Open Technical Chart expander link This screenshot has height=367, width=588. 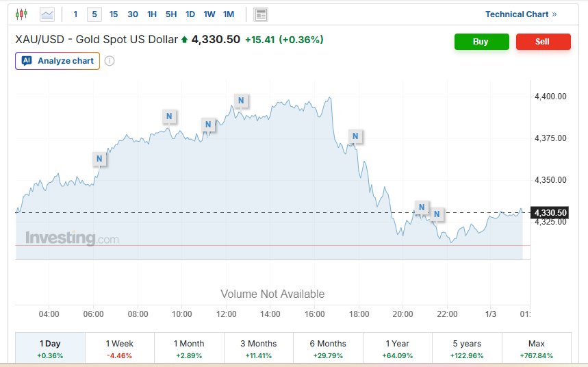tap(521, 14)
